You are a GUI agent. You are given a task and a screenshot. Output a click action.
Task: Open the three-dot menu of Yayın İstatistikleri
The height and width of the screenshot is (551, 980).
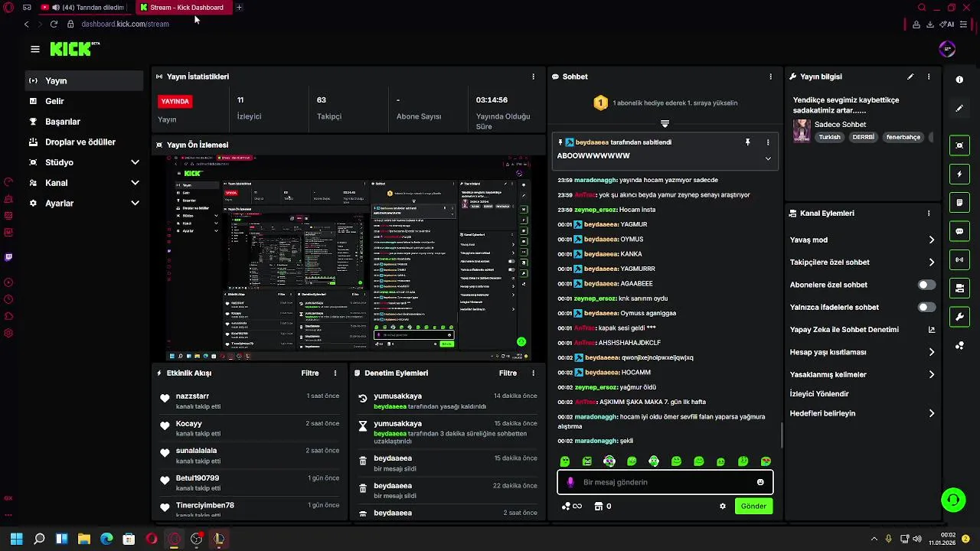point(533,77)
